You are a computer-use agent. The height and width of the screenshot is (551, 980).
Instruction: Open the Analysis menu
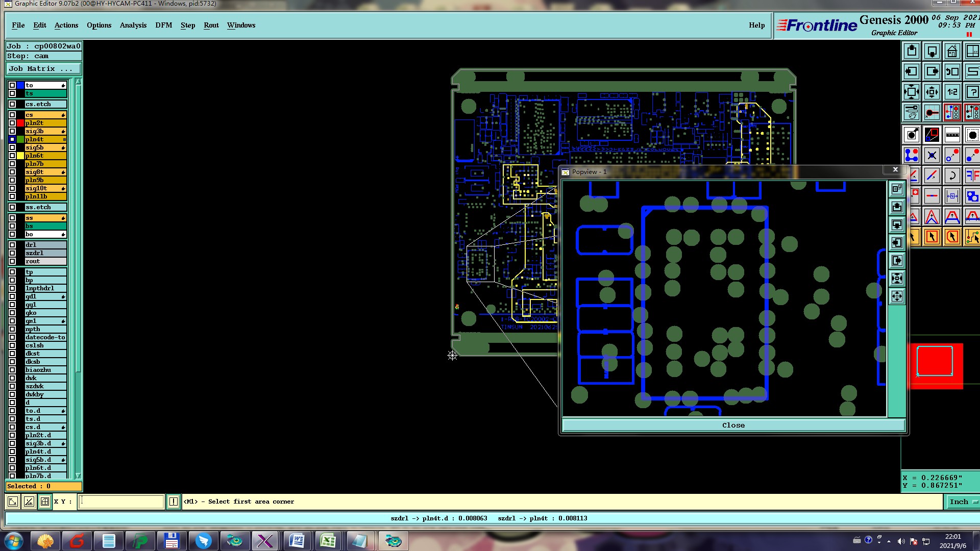click(133, 25)
